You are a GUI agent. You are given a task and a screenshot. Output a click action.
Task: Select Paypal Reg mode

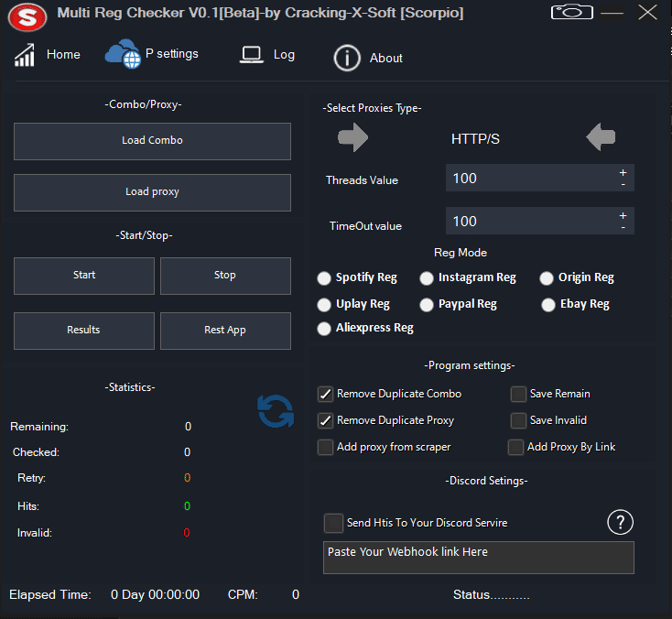pyautogui.click(x=427, y=305)
